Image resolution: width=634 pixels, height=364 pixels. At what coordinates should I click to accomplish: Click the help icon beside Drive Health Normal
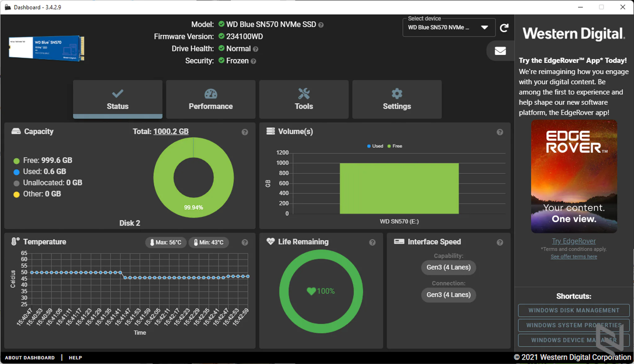click(255, 49)
